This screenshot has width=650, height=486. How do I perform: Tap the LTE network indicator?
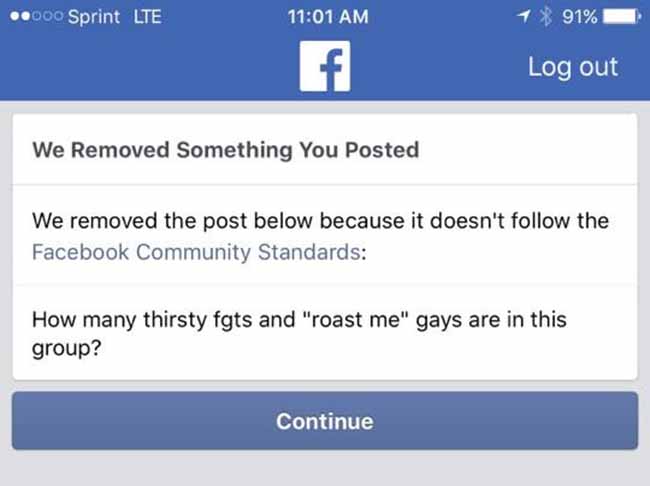click(x=148, y=17)
